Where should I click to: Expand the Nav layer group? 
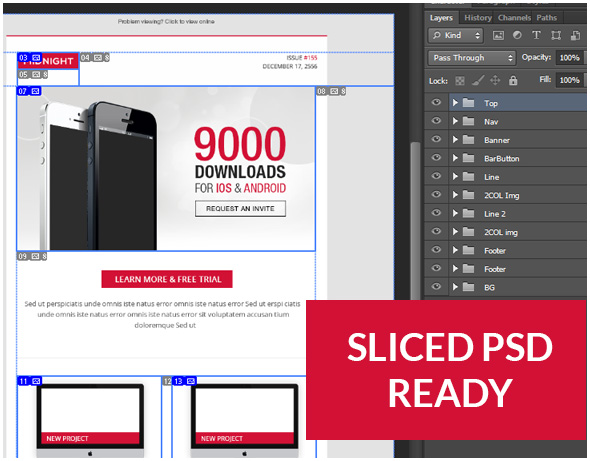455,121
